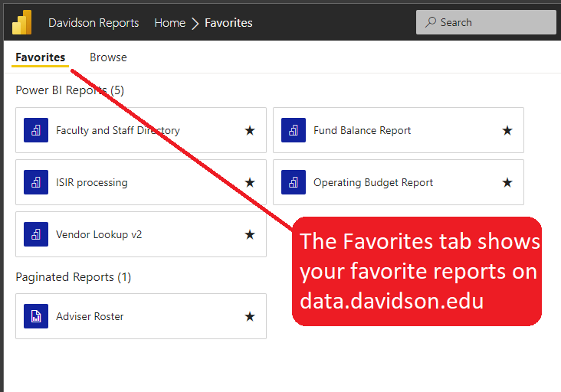Go to Home in the breadcrumb
Viewport: 561px width, 392px height.
pos(170,23)
